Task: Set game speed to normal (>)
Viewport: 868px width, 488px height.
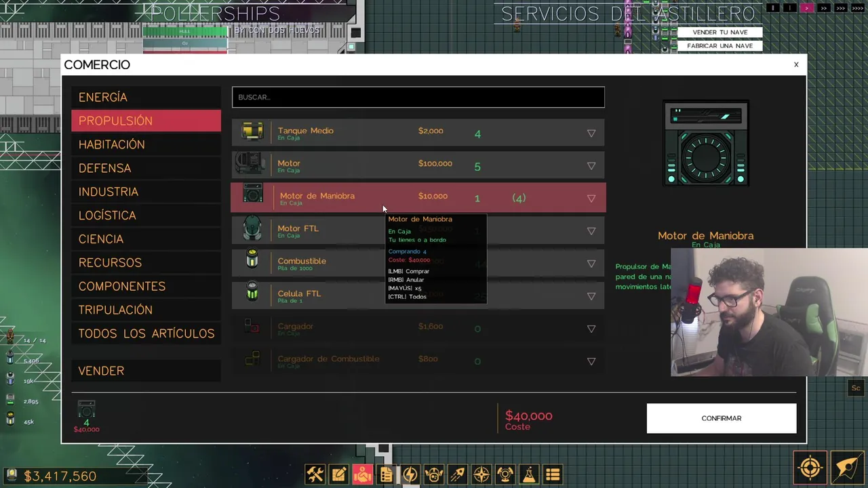Action: pos(806,8)
